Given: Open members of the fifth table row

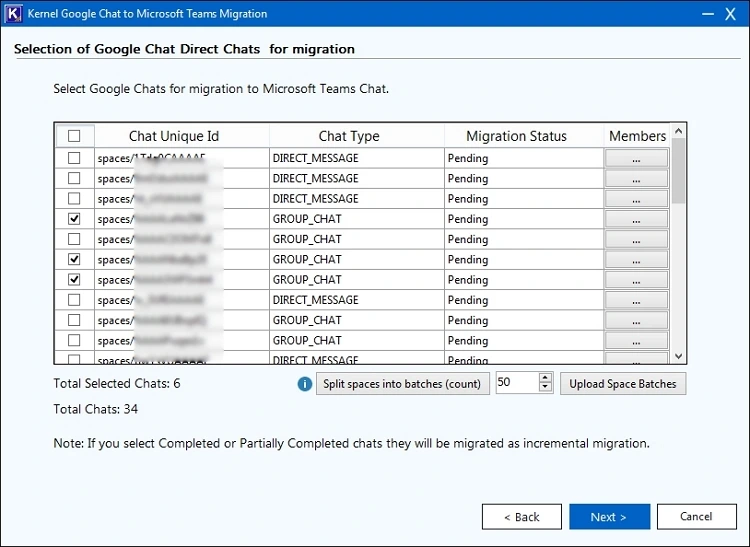Looking at the screenshot, I should pos(636,239).
